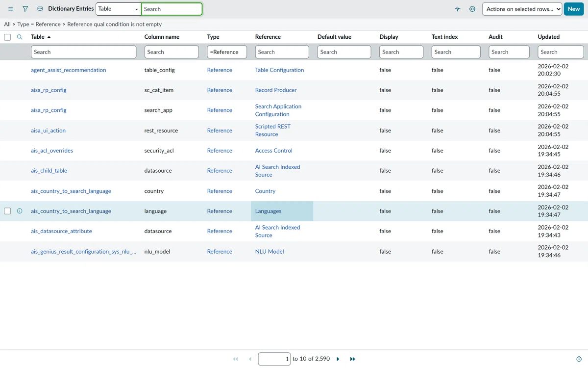Open the list controls hamburger menu
Screen dimensions: 588x368
click(11, 9)
